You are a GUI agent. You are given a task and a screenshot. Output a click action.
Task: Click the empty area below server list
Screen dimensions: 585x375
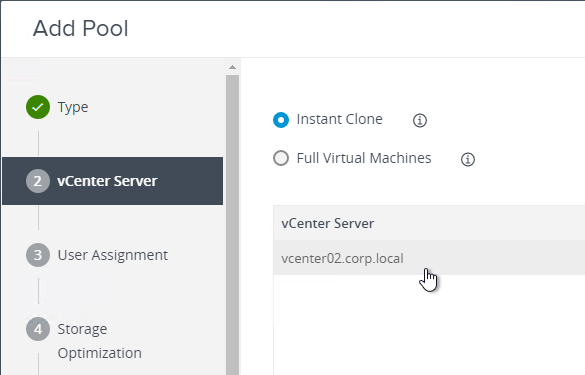(x=429, y=325)
